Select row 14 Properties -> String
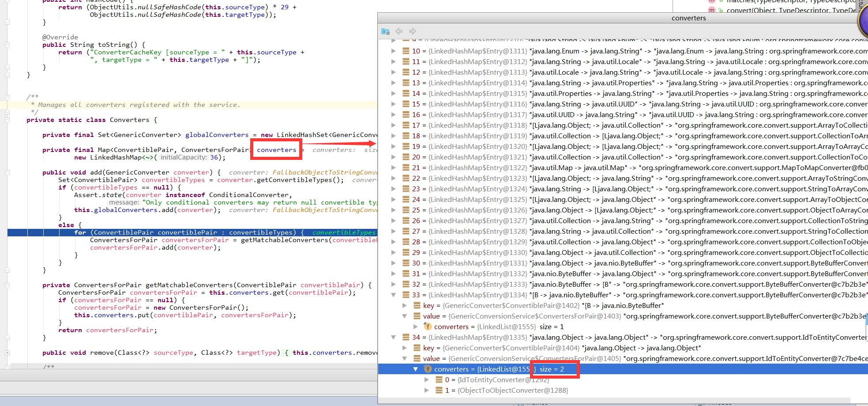The image size is (868, 406). pos(623,93)
